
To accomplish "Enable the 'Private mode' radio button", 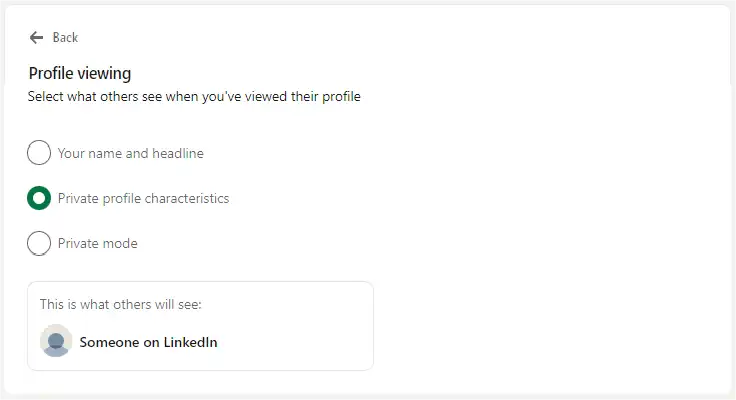I will (39, 243).
